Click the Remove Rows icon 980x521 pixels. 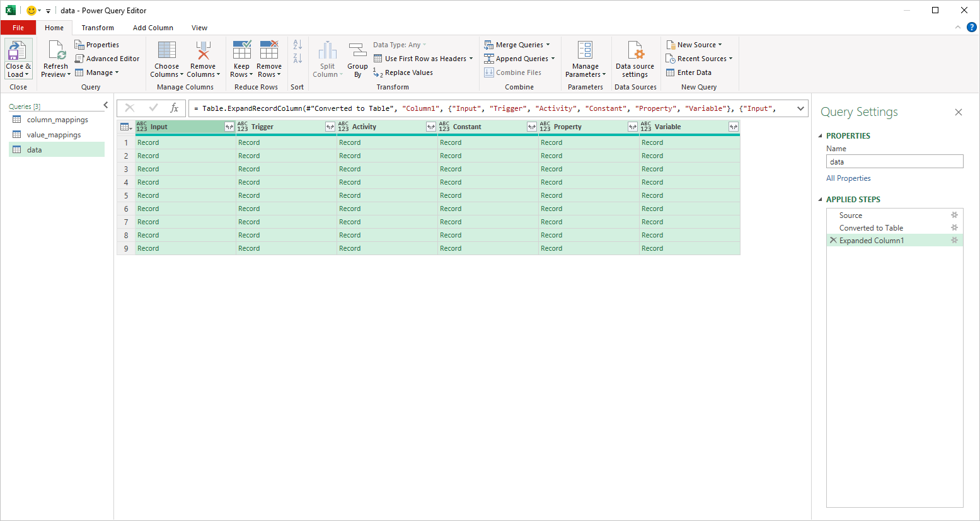pos(269,50)
